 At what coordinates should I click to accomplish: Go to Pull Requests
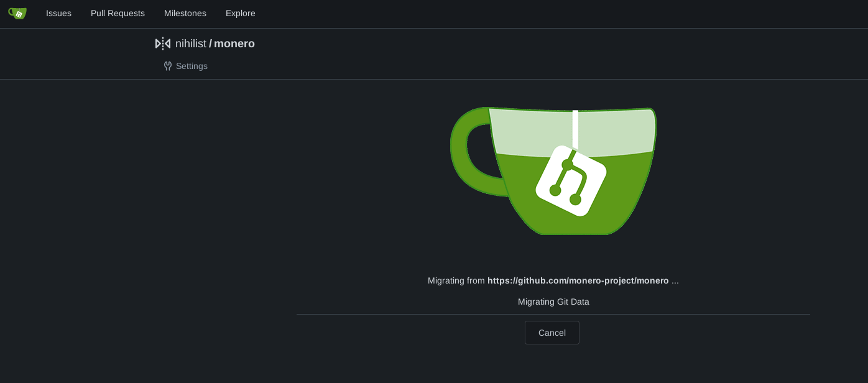click(x=118, y=13)
